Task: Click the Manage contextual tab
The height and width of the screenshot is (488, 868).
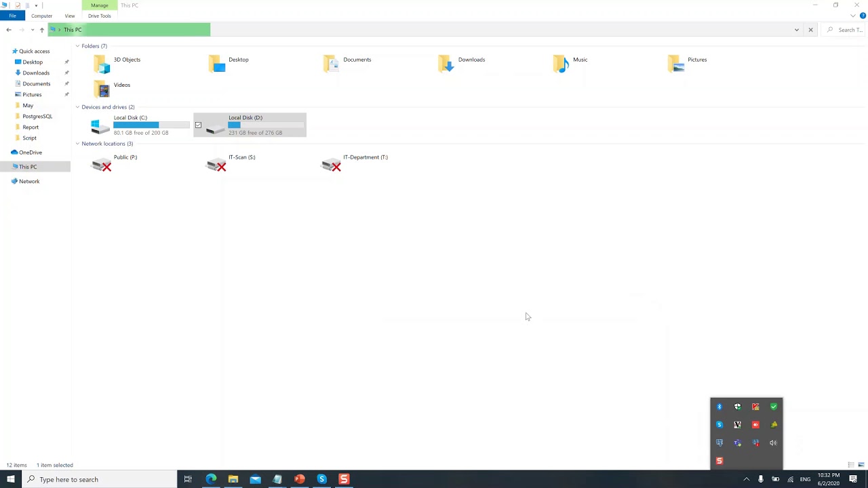Action: click(x=99, y=5)
